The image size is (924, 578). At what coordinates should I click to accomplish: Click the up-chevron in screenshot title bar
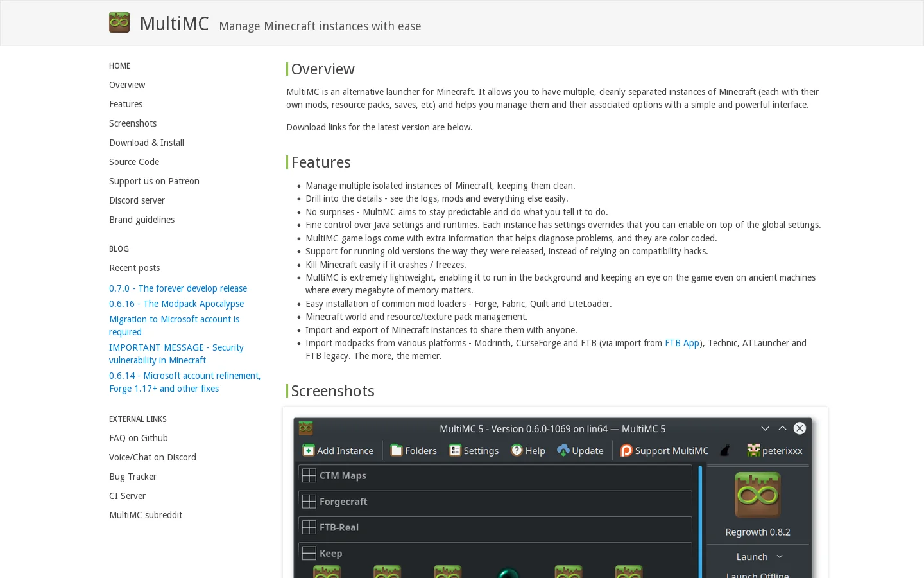tap(782, 428)
